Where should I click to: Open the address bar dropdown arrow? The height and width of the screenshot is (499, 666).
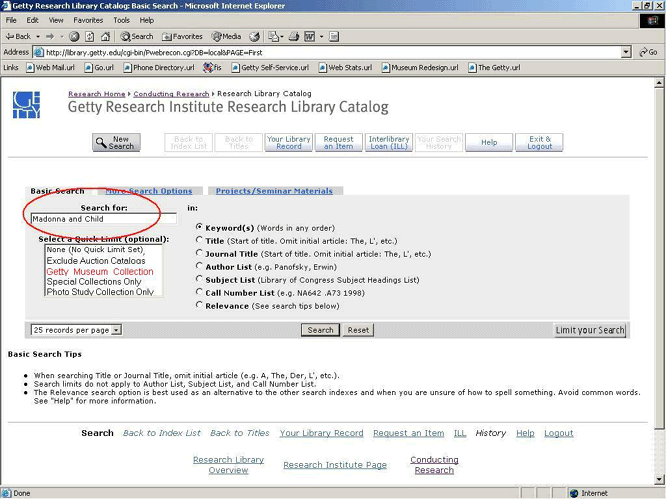tap(626, 52)
